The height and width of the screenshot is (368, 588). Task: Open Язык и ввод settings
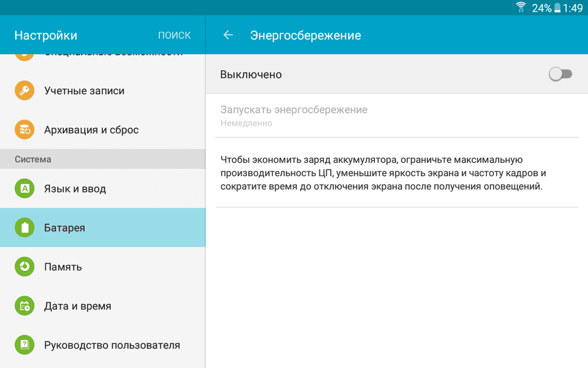pyautogui.click(x=103, y=188)
